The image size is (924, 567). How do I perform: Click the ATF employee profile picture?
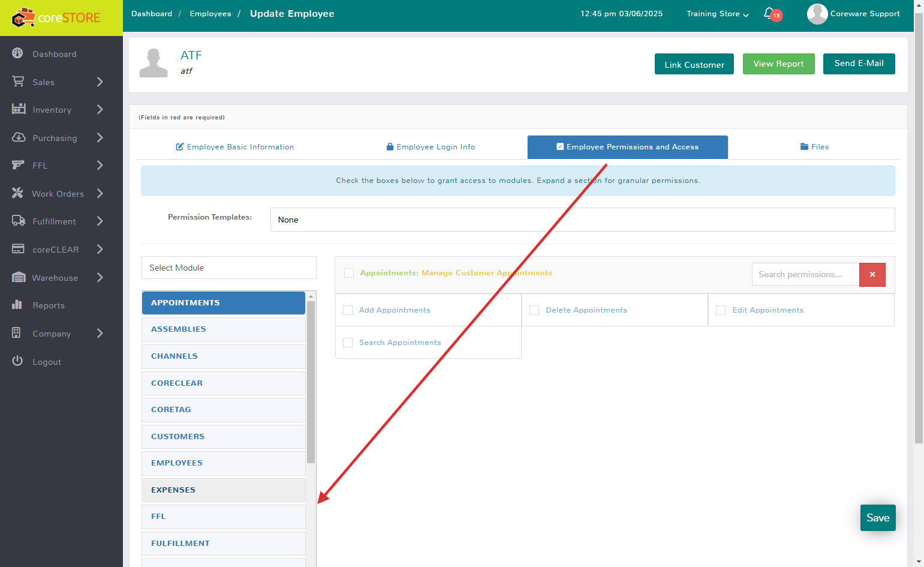point(154,63)
